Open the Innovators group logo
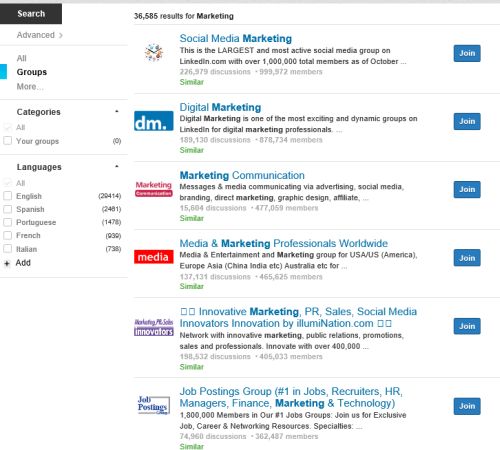The image size is (500, 450). click(x=154, y=327)
